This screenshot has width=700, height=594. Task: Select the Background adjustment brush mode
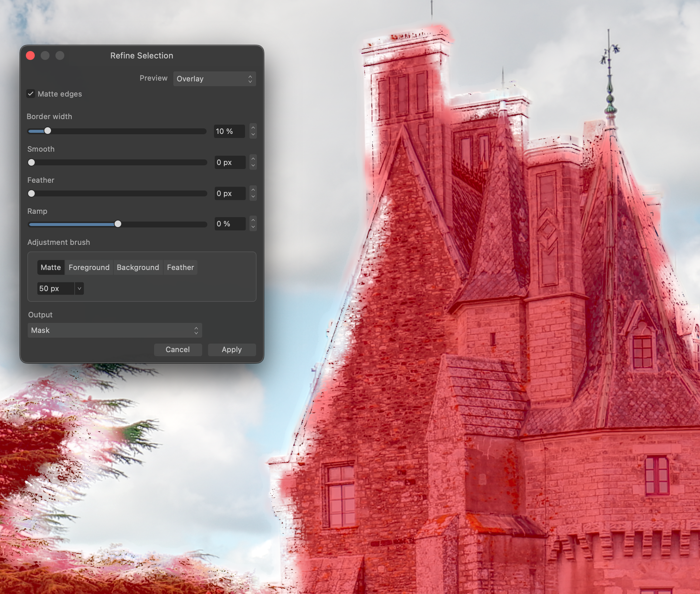click(138, 267)
